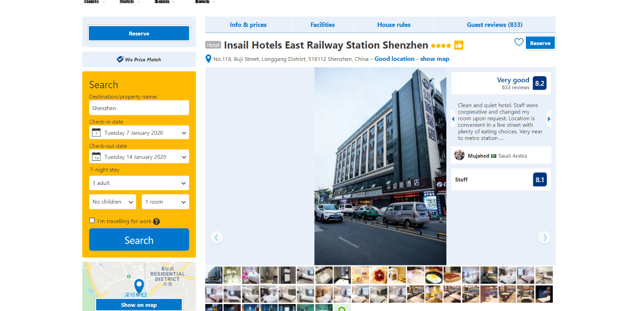Click the 833 reviews count text
644x311 pixels.
coord(516,87)
